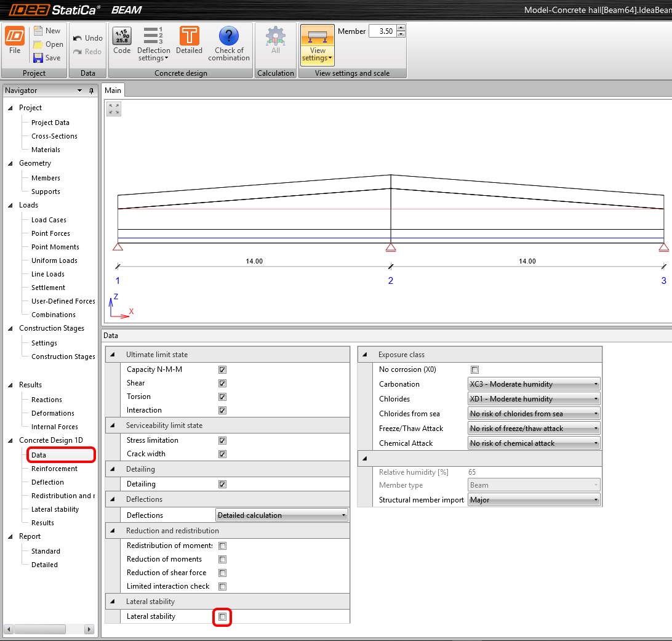Click the zoom-to-fit icon in Main view
This screenshot has width=672, height=641.
point(114,109)
